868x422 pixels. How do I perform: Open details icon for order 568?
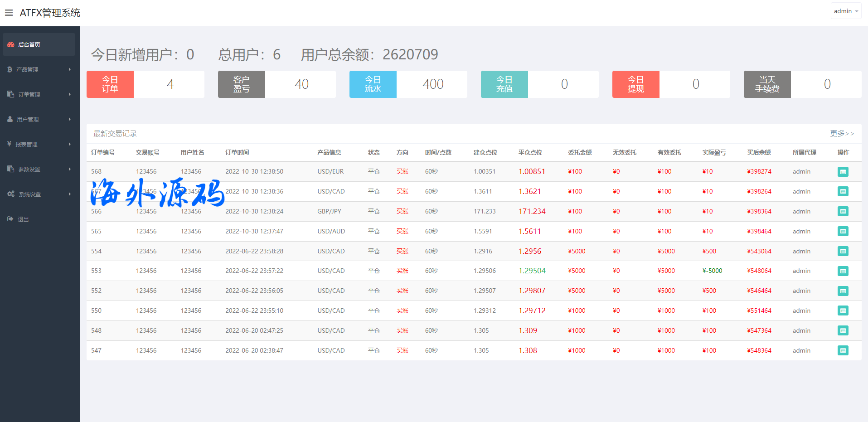click(x=843, y=172)
